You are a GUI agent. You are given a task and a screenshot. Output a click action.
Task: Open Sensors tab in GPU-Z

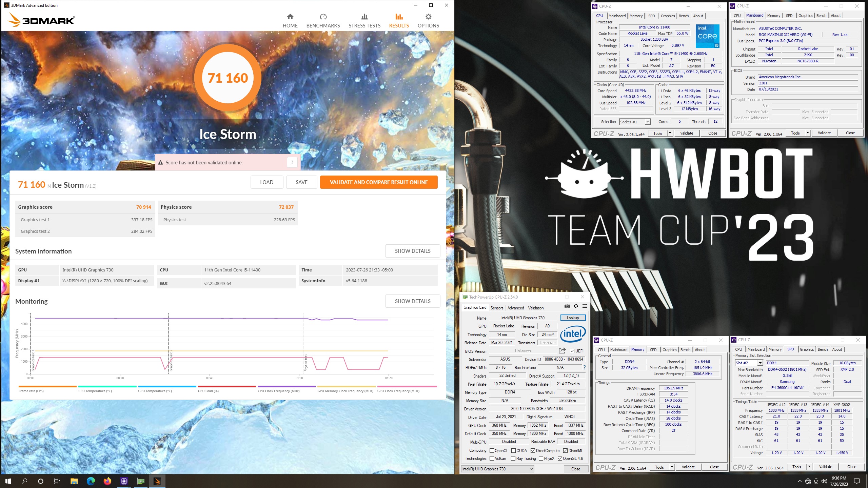click(x=497, y=308)
